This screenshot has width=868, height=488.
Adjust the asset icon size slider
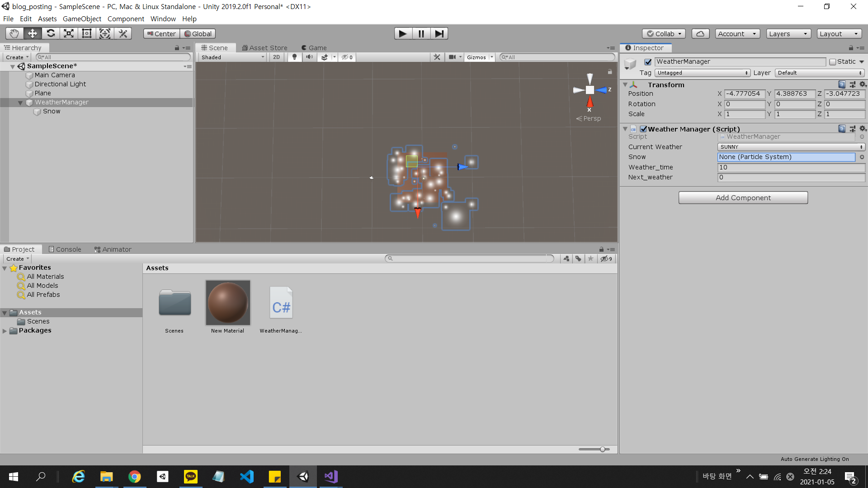tap(602, 449)
